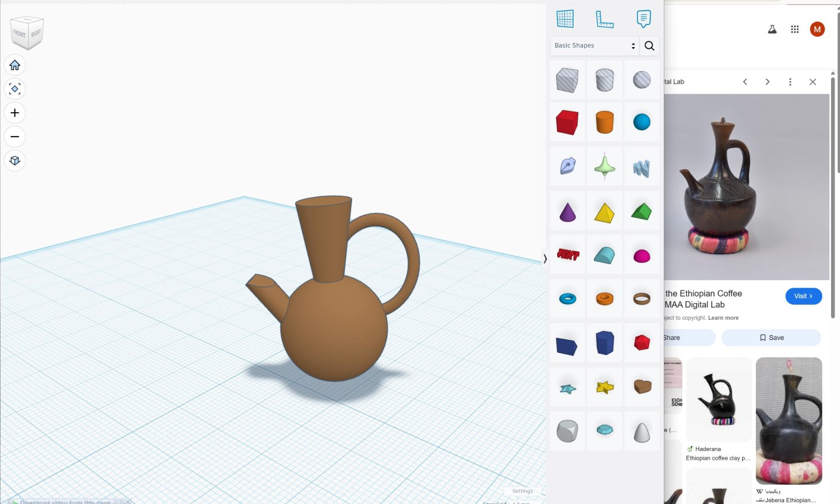Image resolution: width=840 pixels, height=504 pixels.
Task: Select the red Box shape
Action: point(567,122)
